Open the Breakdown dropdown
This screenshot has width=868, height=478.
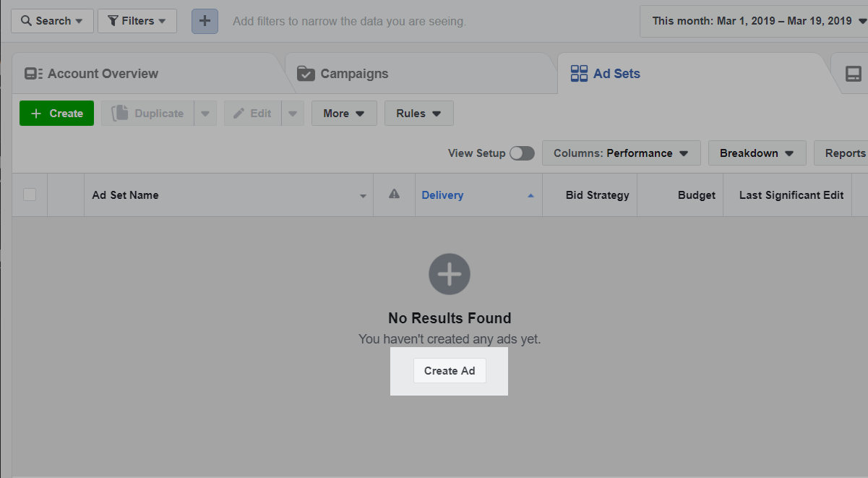coord(757,153)
